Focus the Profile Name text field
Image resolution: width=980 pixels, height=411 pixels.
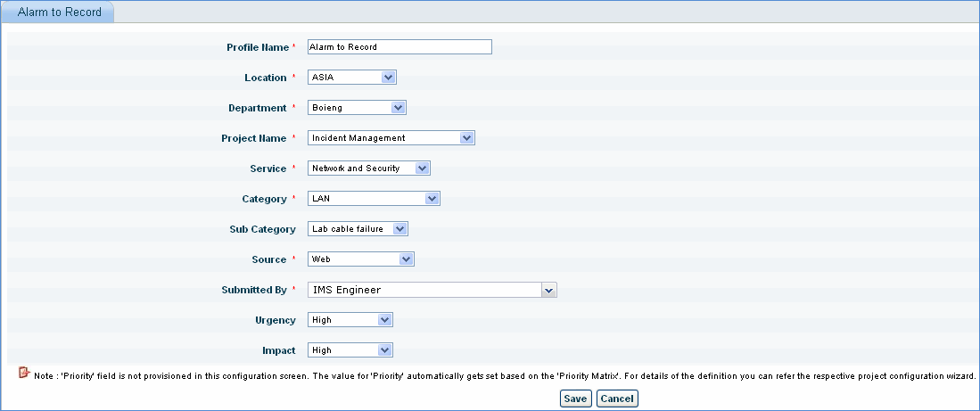pyautogui.click(x=399, y=47)
